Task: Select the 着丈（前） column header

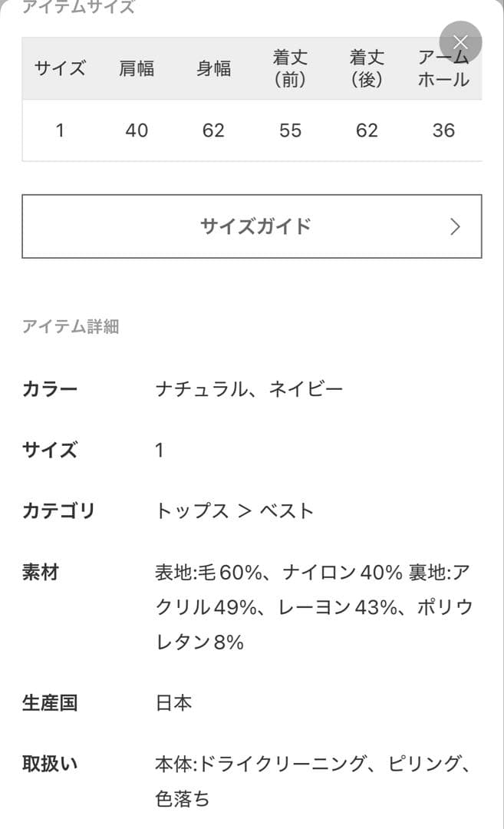Action: (290, 68)
